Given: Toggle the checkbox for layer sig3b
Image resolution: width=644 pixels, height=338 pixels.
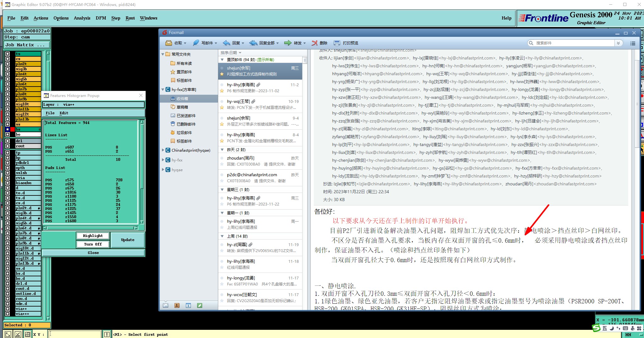Looking at the screenshot, I should (x=8, y=69).
